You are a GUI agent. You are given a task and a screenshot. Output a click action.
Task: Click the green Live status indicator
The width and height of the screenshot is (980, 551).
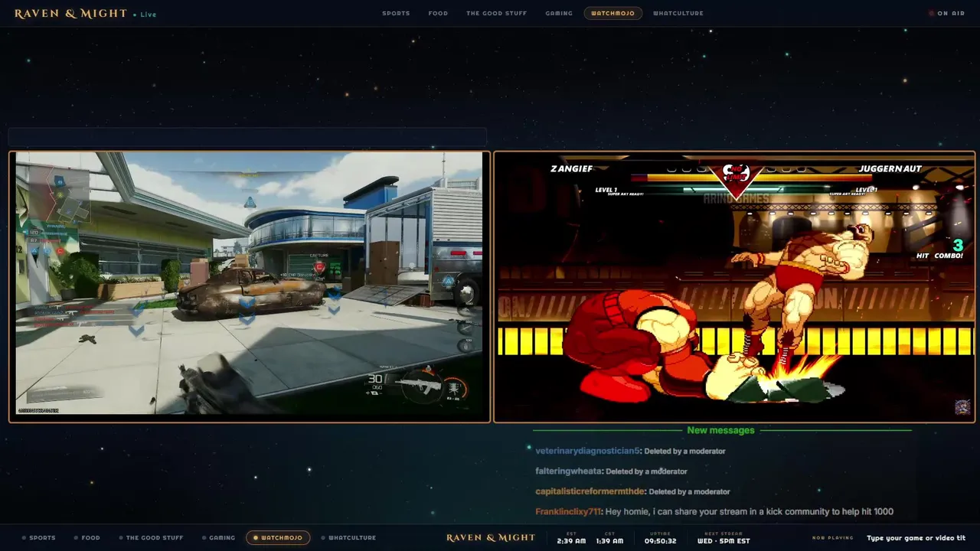point(145,14)
